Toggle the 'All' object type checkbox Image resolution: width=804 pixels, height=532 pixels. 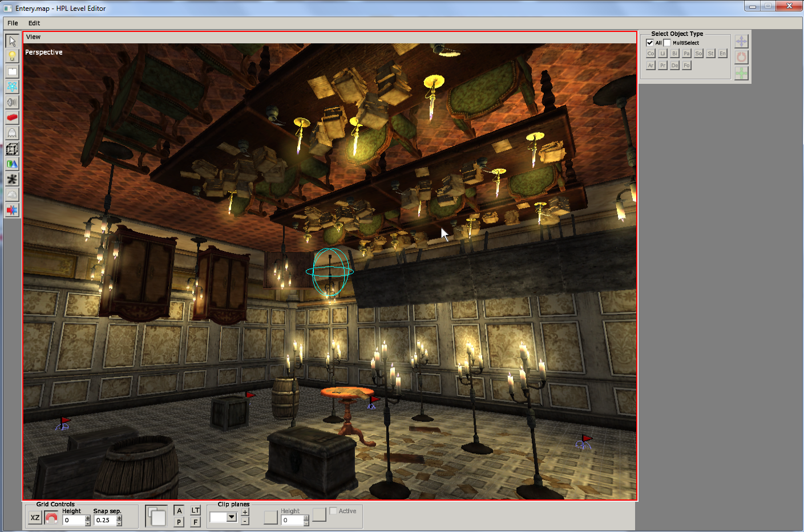click(649, 43)
